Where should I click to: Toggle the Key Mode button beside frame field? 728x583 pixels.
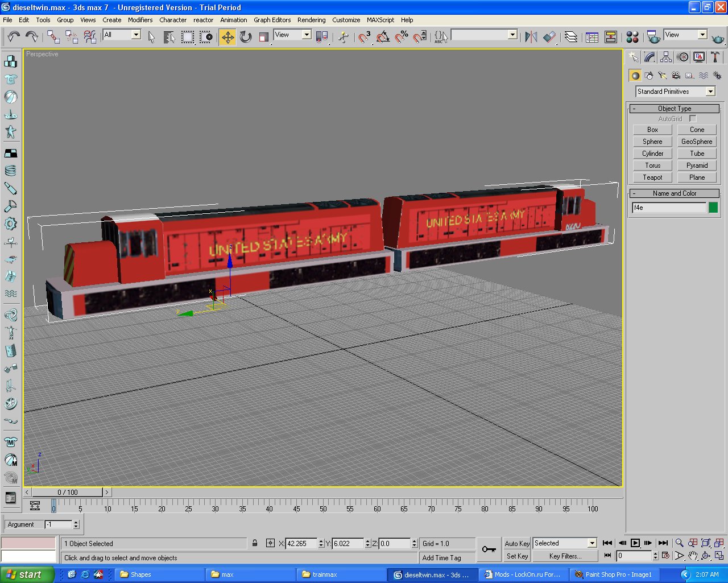(608, 555)
